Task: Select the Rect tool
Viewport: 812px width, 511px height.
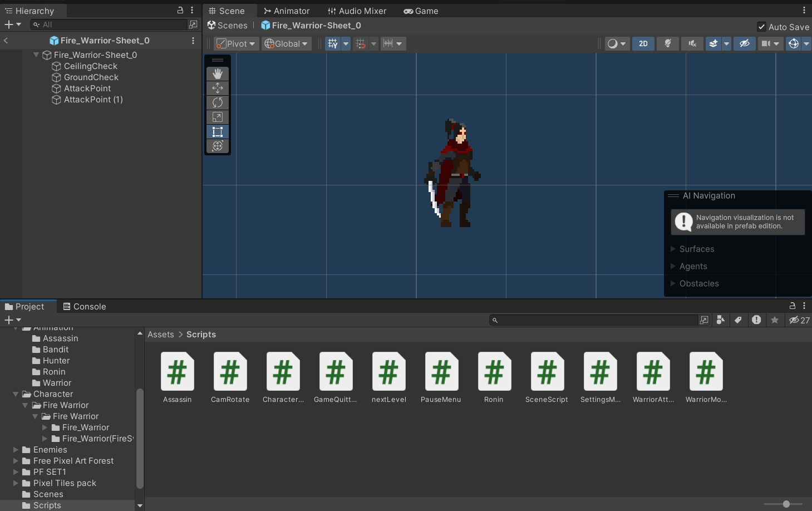Action: (x=218, y=131)
